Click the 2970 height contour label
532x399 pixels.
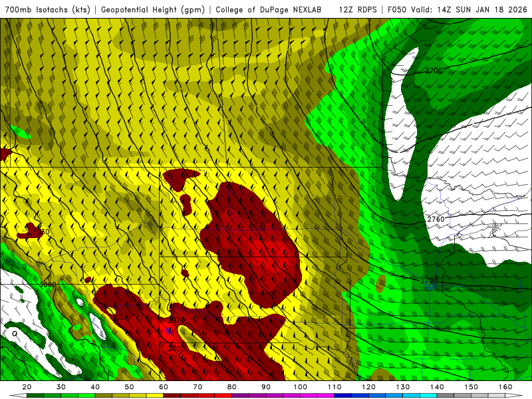(176, 320)
